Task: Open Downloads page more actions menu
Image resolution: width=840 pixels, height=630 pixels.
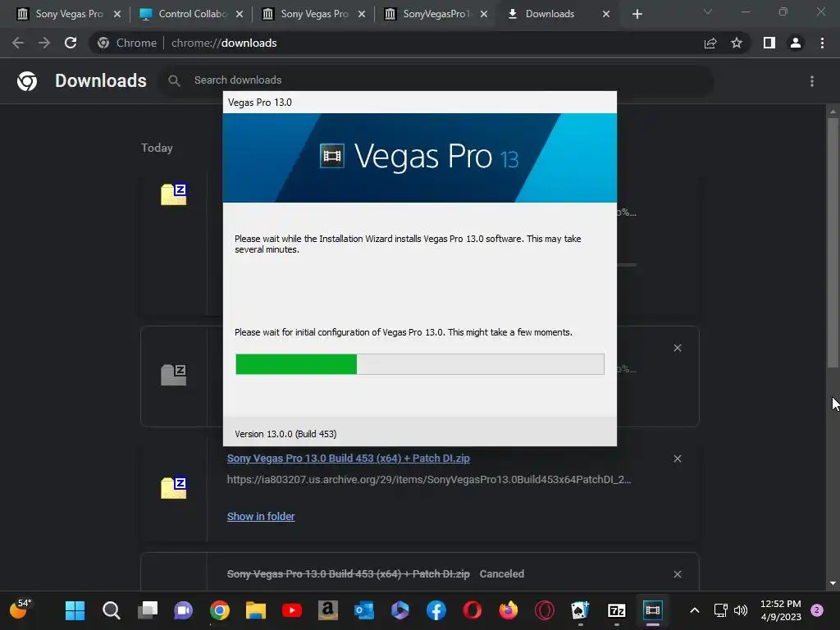Action: pos(812,81)
